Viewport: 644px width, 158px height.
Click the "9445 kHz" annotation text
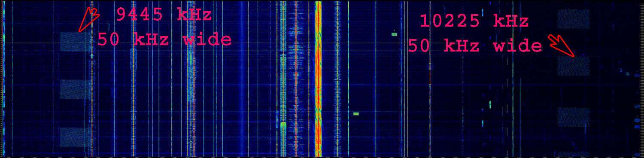(x=164, y=15)
